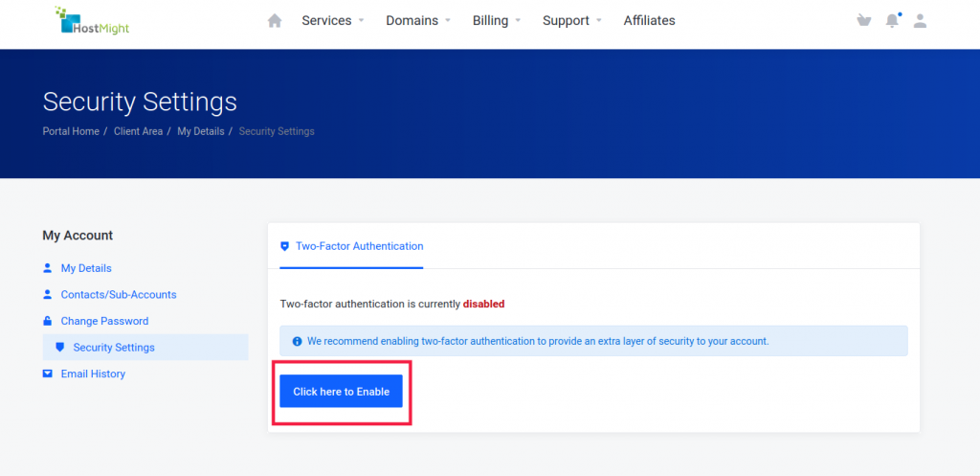Click the user account profile icon
This screenshot has width=980, height=476.
pyautogui.click(x=920, y=21)
